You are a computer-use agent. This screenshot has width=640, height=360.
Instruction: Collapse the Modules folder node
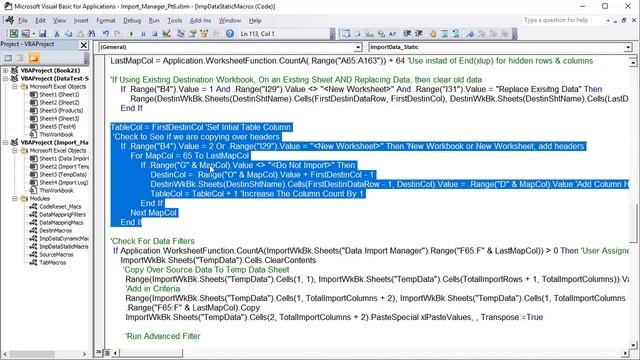coord(15,198)
